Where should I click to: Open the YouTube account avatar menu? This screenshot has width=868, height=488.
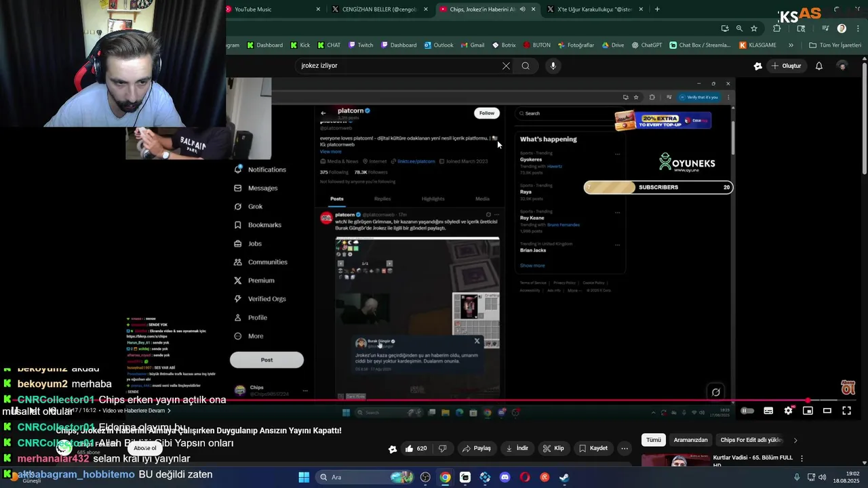842,66
